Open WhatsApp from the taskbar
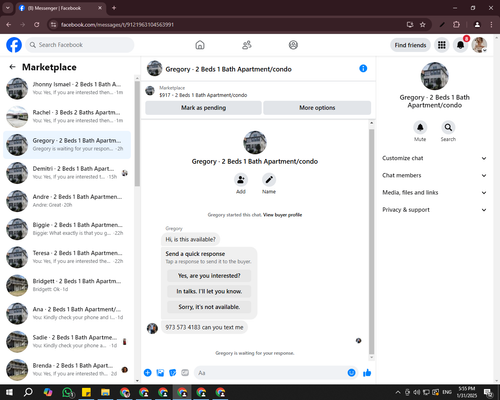The height and width of the screenshot is (400, 500). (x=68, y=392)
